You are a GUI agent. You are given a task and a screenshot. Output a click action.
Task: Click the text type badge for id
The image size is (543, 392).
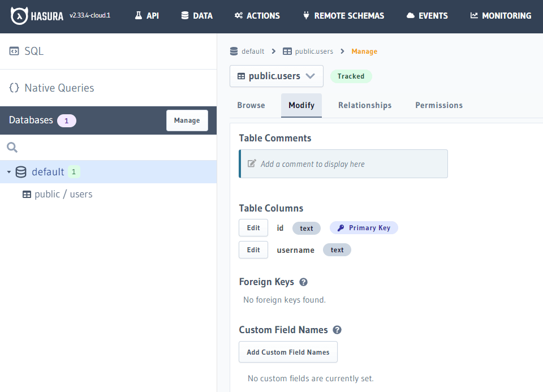pos(307,228)
